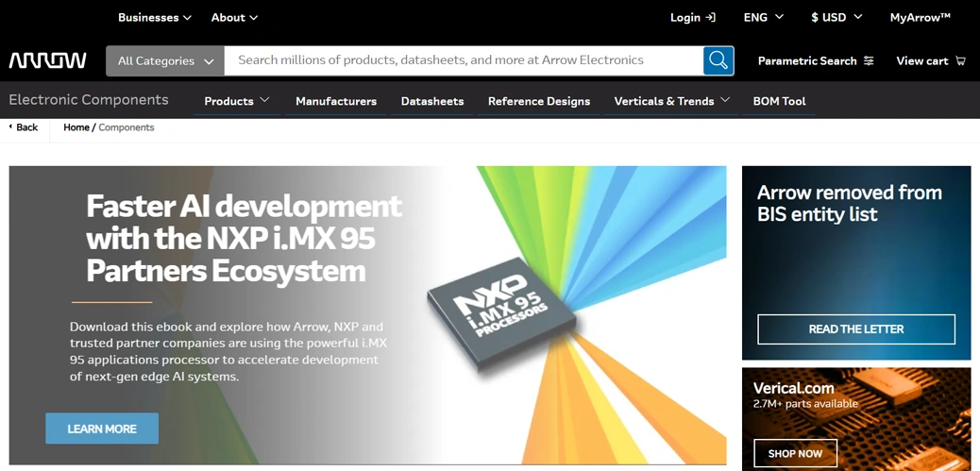Click the Parametric Search sliders icon
This screenshot has width=980, height=471.
(869, 60)
